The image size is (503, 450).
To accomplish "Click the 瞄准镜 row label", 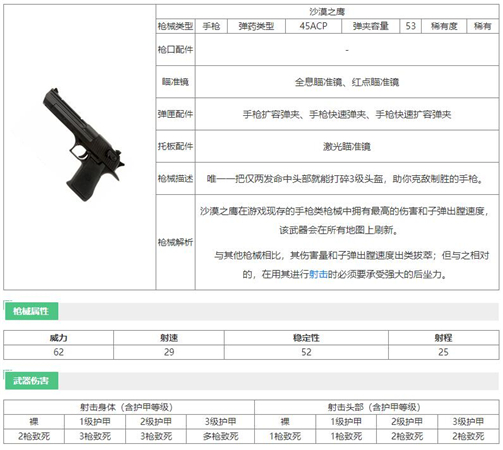I will tap(175, 82).
